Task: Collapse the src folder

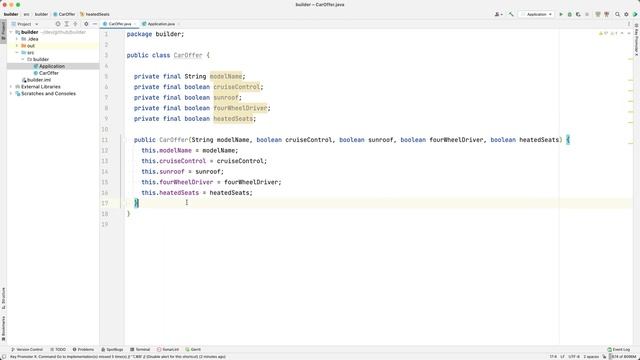Action: tap(17, 53)
